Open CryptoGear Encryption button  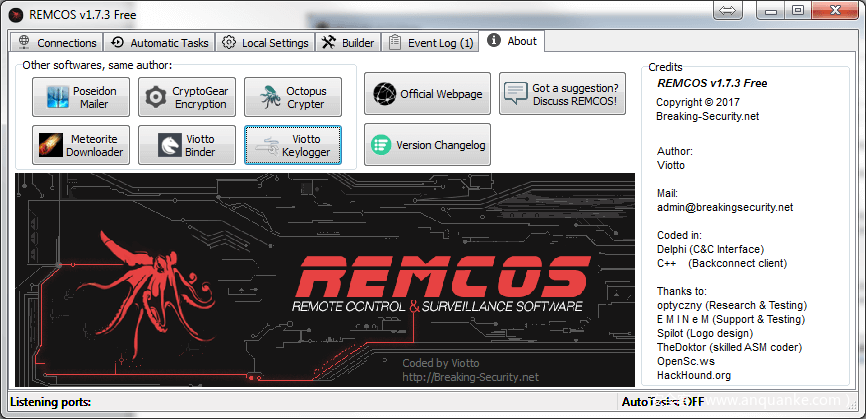187,97
